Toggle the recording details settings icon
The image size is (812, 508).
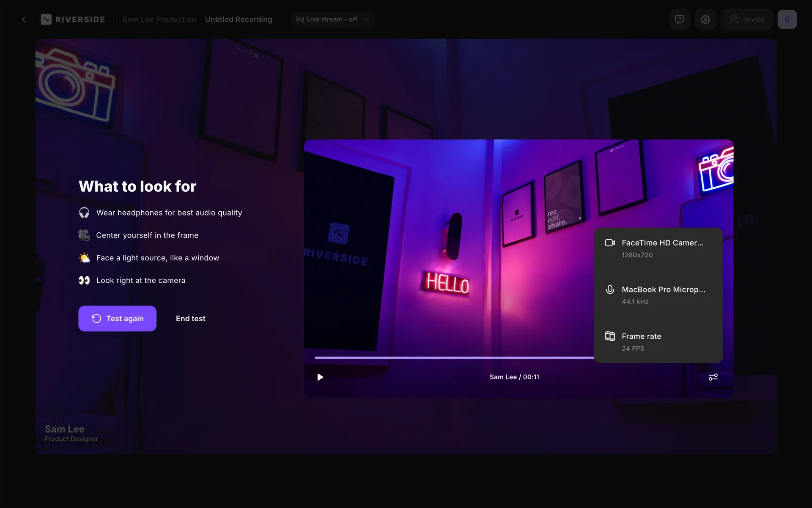point(713,377)
